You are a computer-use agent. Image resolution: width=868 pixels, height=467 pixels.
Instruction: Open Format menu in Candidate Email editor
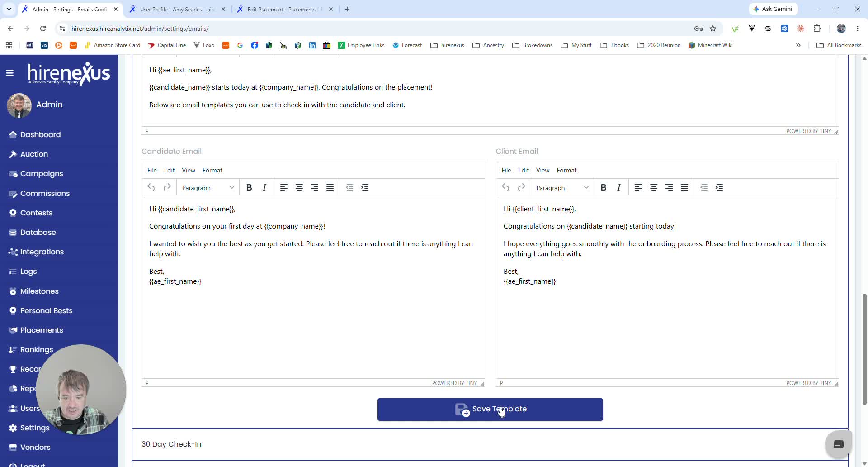click(212, 170)
